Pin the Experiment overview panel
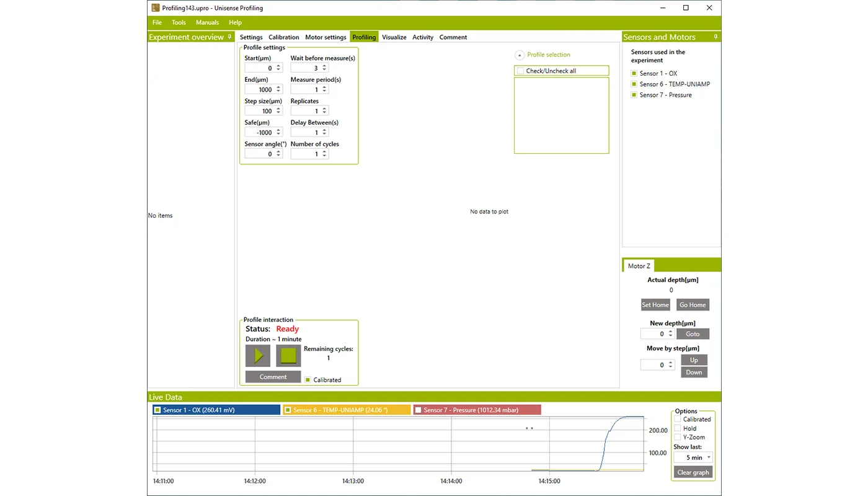 229,37
